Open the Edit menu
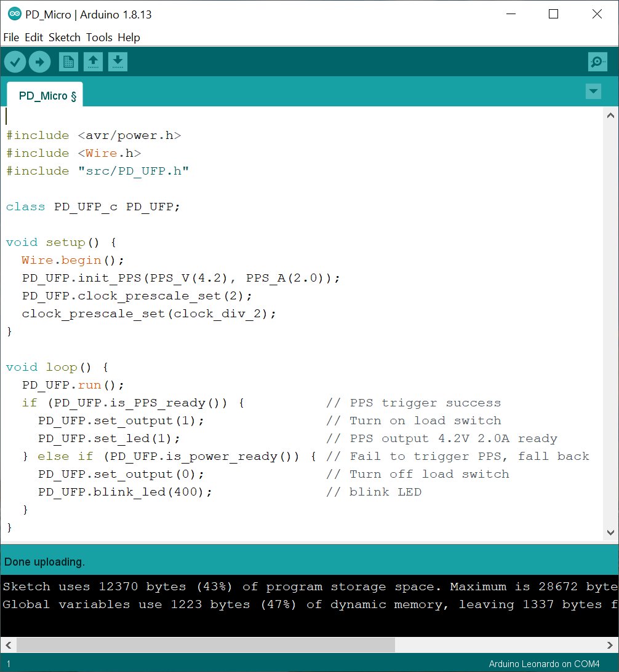Viewport: 619px width, 672px height. tap(33, 38)
